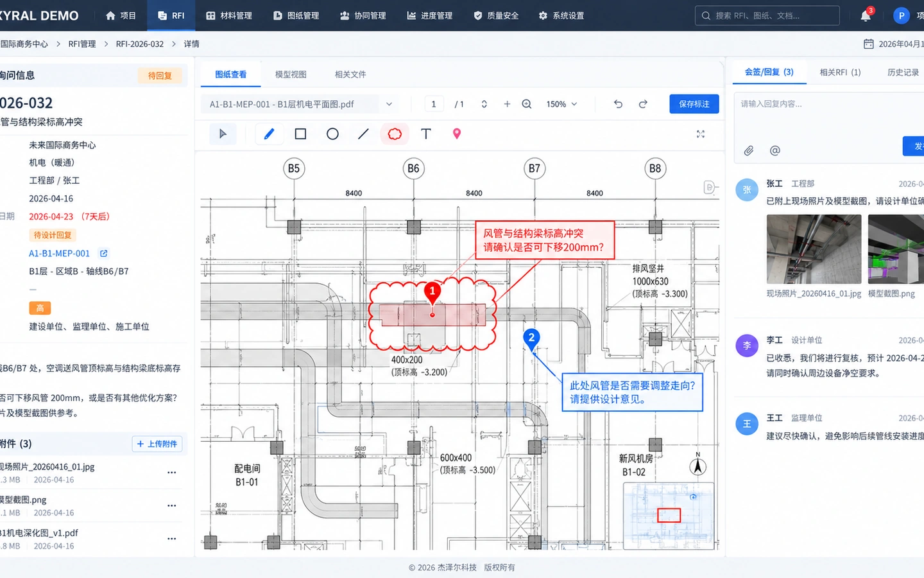924x578 pixels.
Task: Open the 相关RFI (1) tab
Action: (x=840, y=73)
